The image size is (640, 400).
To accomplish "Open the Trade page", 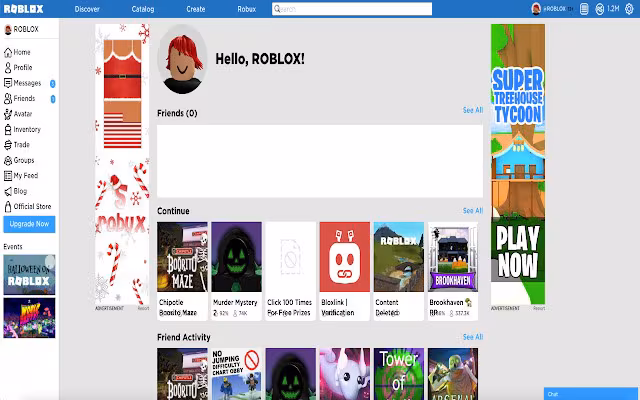I will 17,145.
